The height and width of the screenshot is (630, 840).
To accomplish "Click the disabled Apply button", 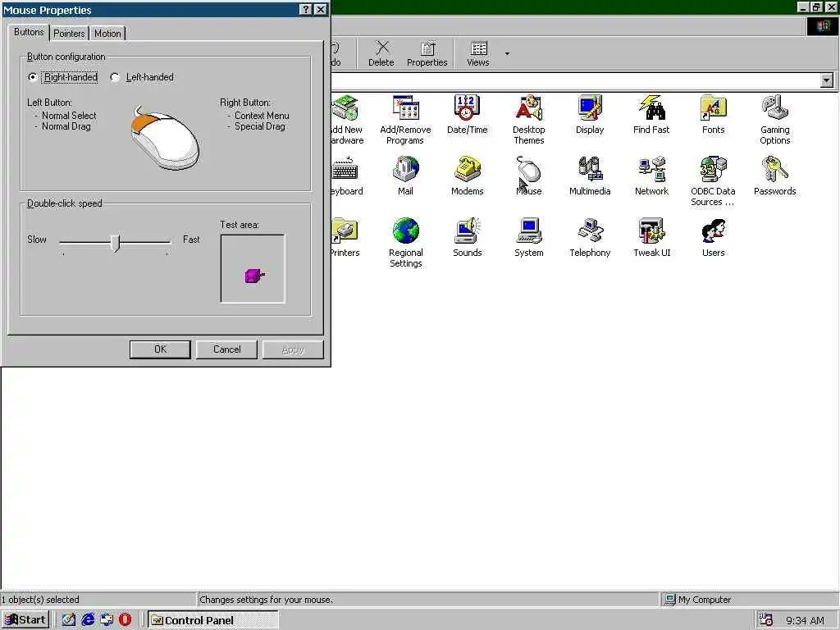I will pyautogui.click(x=293, y=349).
